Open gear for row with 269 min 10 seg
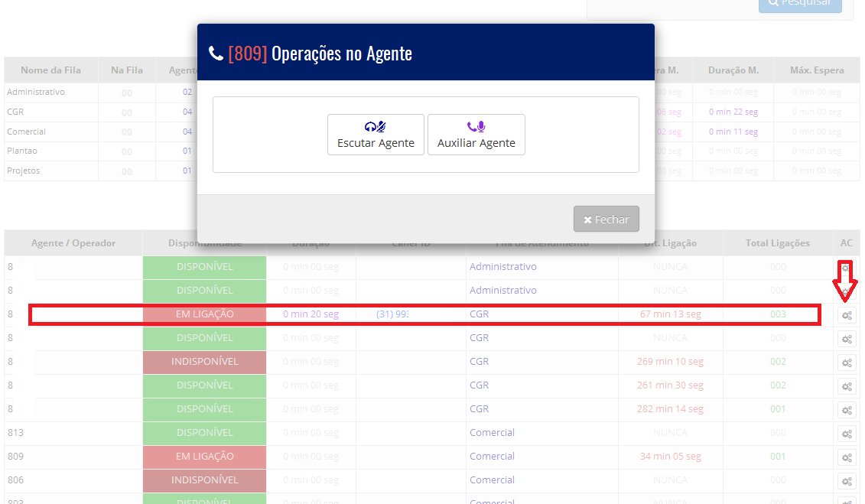 click(847, 363)
